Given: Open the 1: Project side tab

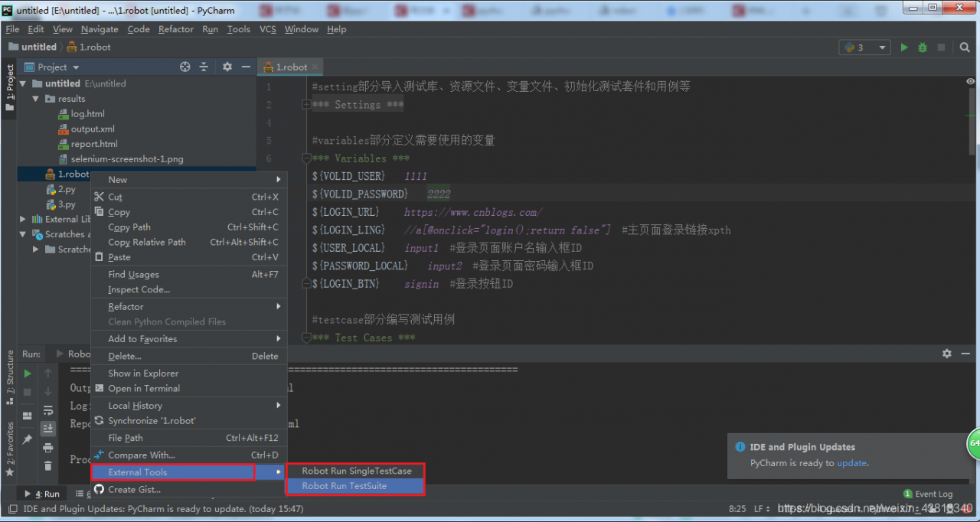Looking at the screenshot, I should (x=10, y=89).
